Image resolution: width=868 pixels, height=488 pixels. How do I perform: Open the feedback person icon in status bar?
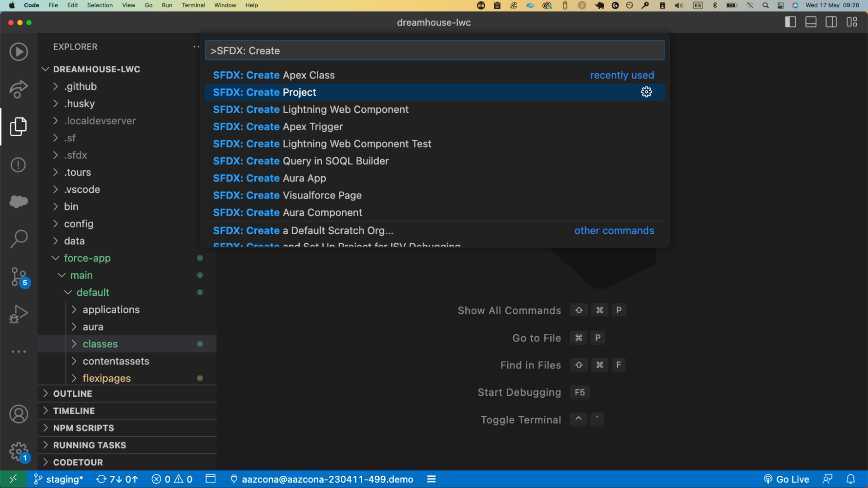[x=827, y=479]
